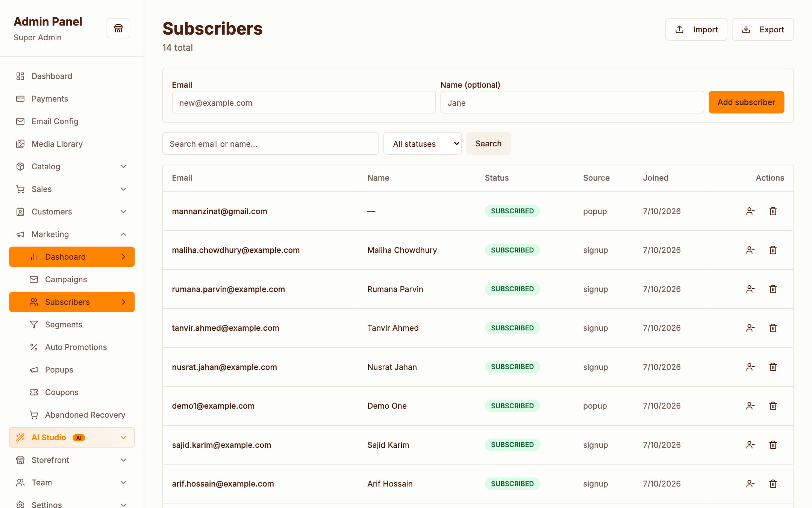
Task: Click the Search email or name box
Action: tap(271, 143)
